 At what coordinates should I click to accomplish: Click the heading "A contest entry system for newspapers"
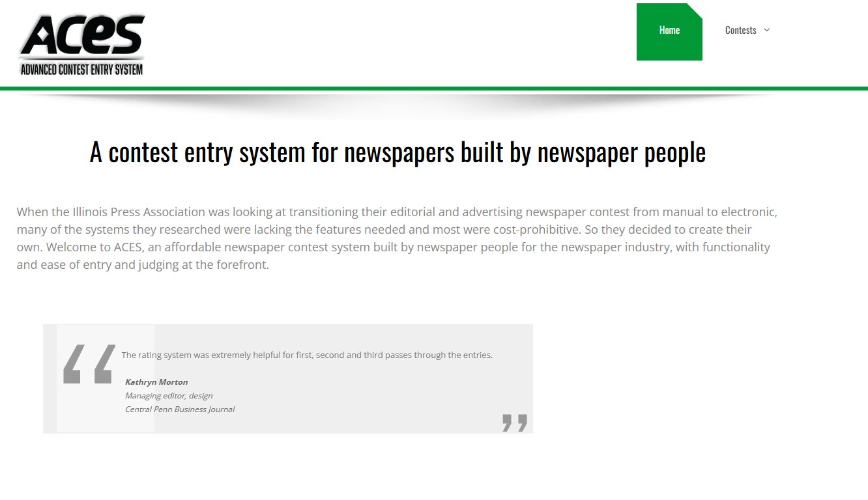coord(398,152)
